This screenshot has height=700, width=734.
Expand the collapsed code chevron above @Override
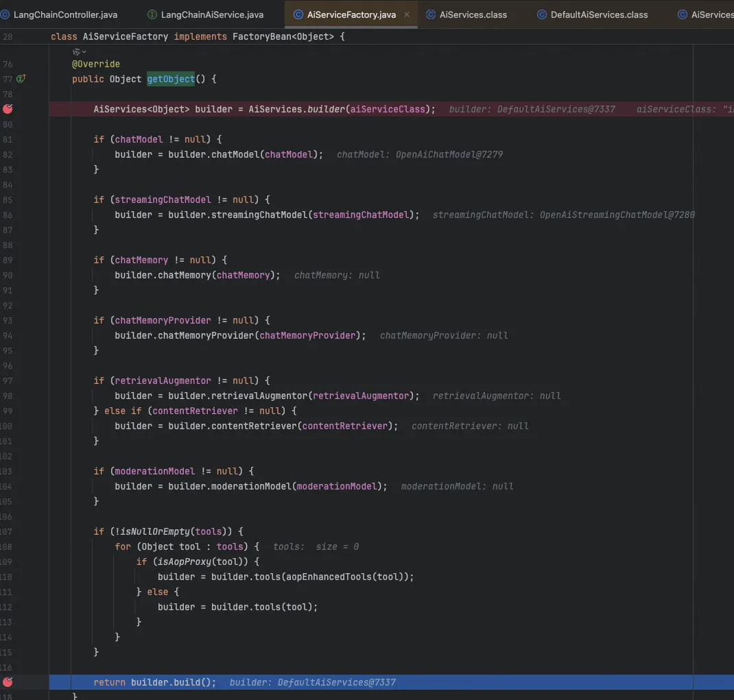pyautogui.click(x=84, y=52)
